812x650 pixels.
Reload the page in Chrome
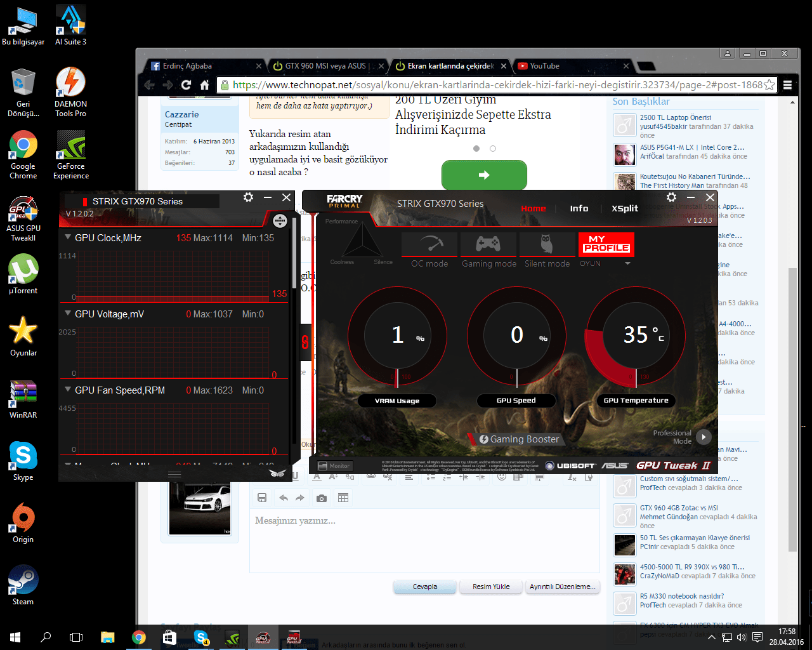point(186,85)
